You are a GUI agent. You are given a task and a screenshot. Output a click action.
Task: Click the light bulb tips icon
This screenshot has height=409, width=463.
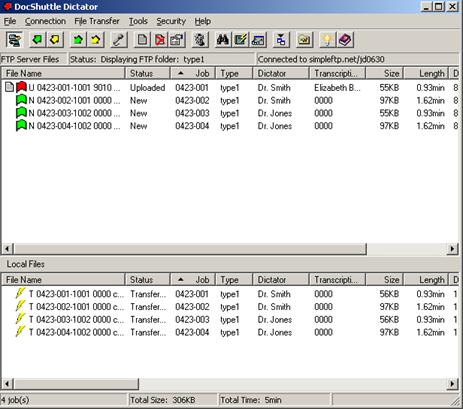click(x=327, y=40)
